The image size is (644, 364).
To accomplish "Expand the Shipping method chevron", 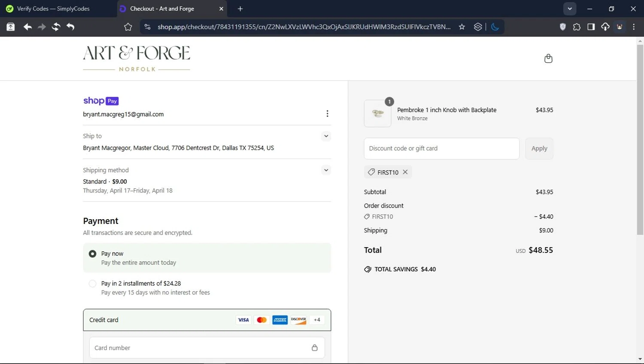I will coord(326,170).
